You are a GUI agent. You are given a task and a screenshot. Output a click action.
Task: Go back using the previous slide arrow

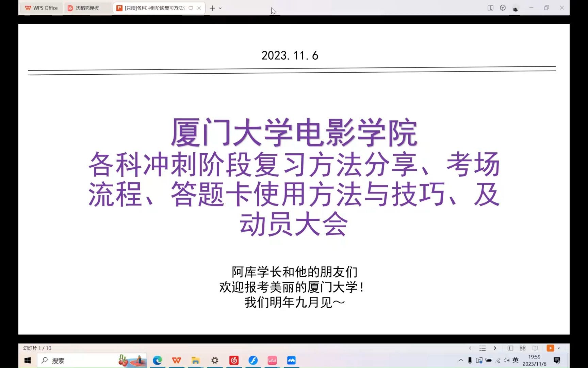coord(470,348)
